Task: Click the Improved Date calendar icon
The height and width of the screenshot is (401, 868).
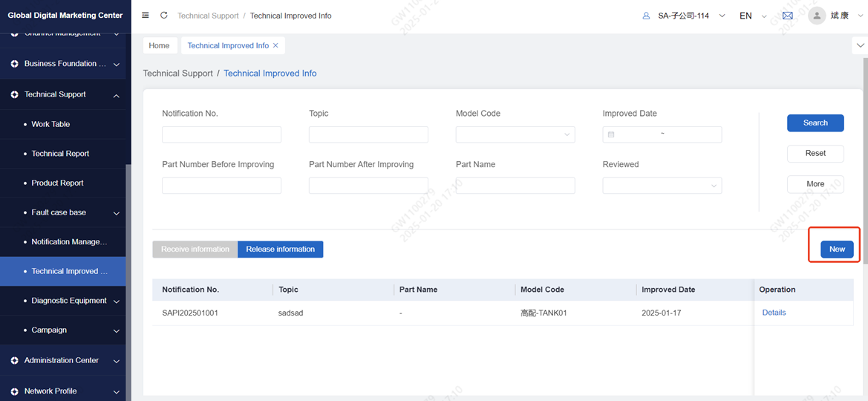Action: [611, 134]
